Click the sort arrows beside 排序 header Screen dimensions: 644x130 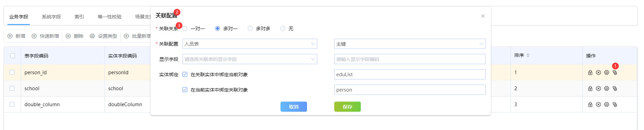[528, 55]
